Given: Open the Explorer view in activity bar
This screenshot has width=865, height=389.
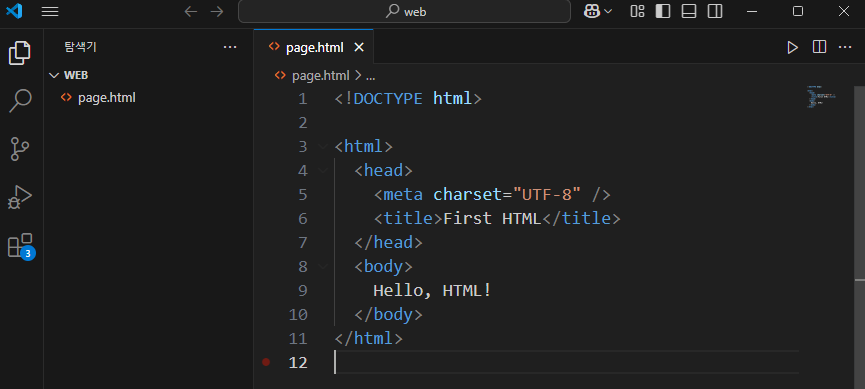Looking at the screenshot, I should pyautogui.click(x=20, y=53).
